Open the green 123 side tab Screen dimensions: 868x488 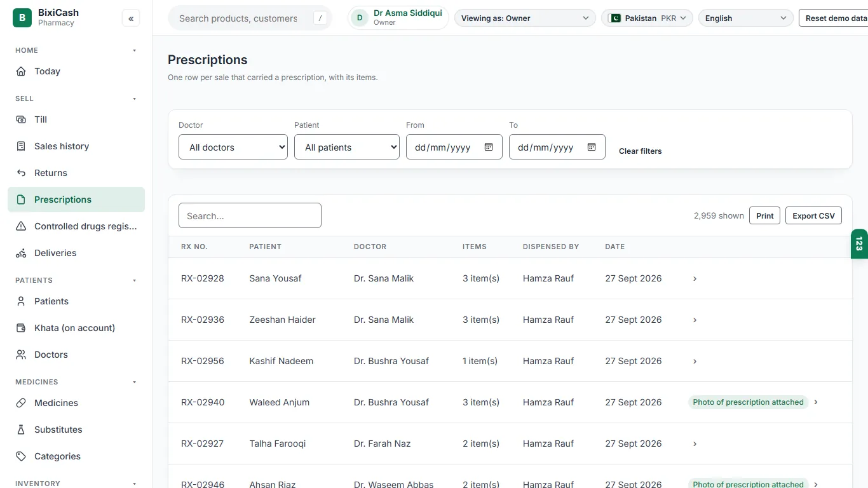pos(859,243)
